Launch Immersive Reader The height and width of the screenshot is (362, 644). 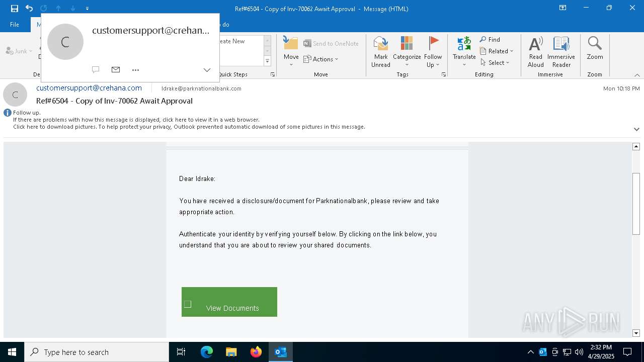(561, 52)
